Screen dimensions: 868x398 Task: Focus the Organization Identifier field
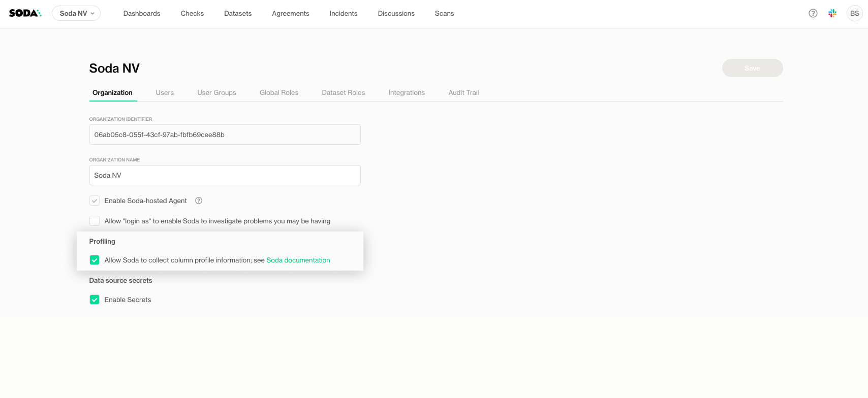coord(225,135)
